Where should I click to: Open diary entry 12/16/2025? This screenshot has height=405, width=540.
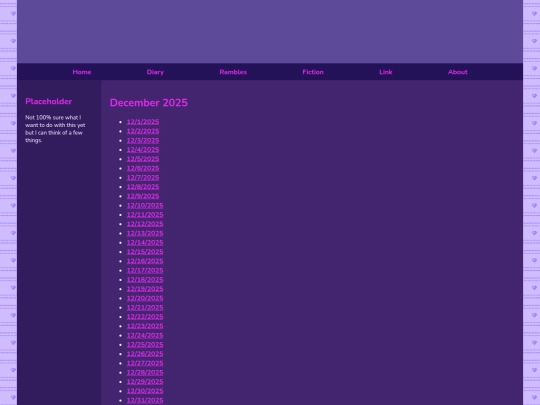(x=145, y=261)
